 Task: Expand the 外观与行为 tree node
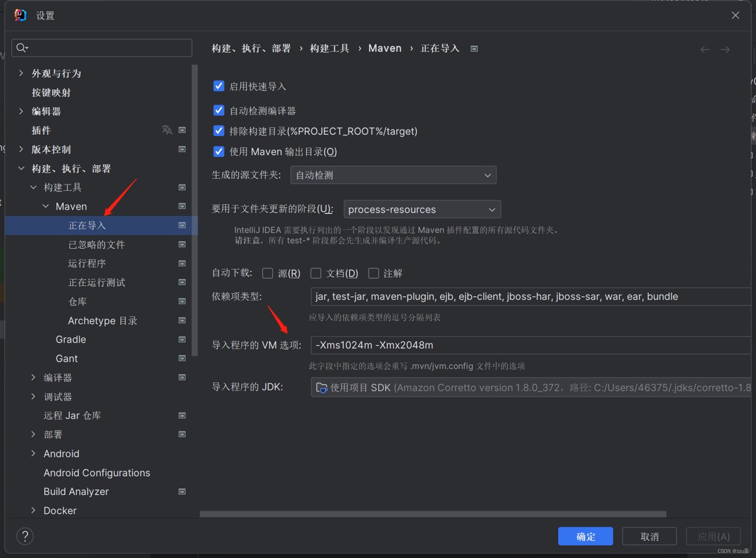pos(21,73)
